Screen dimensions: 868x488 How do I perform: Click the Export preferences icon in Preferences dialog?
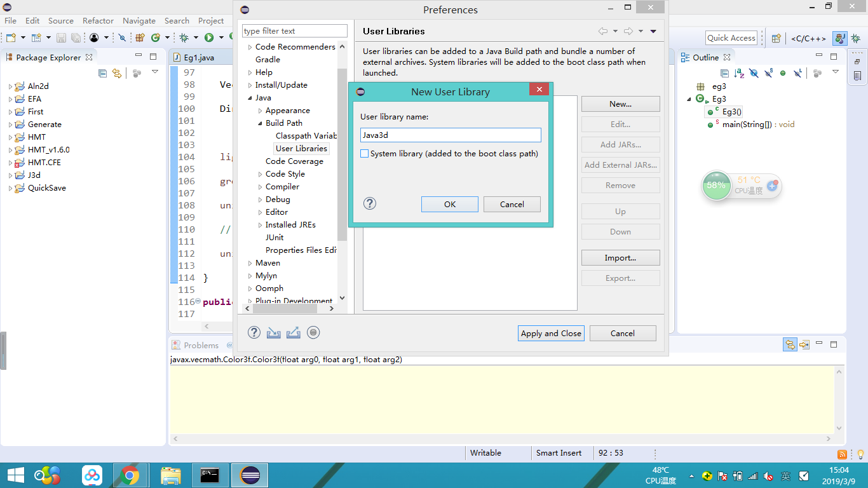(293, 332)
